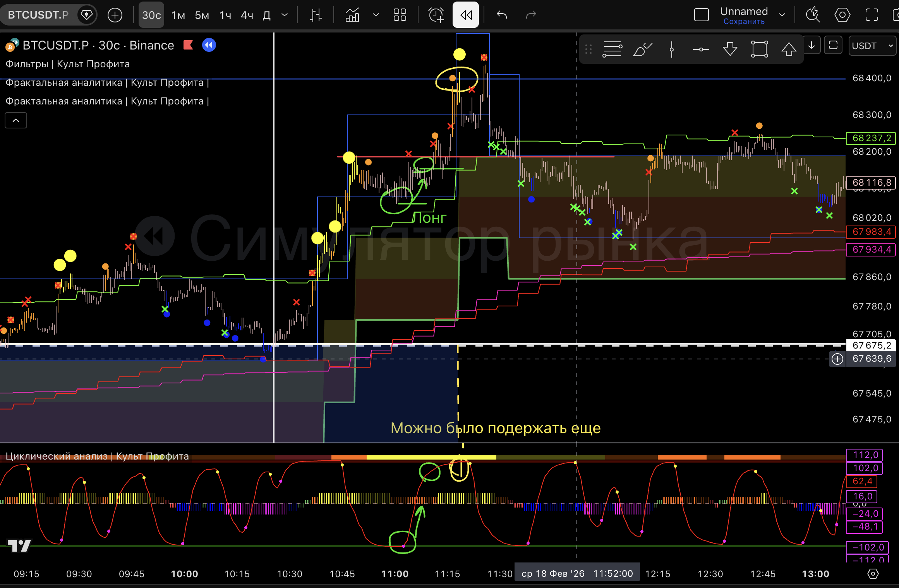Open the BTCUSDT.P symbol search
The width and height of the screenshot is (899, 588).
pyautogui.click(x=38, y=15)
